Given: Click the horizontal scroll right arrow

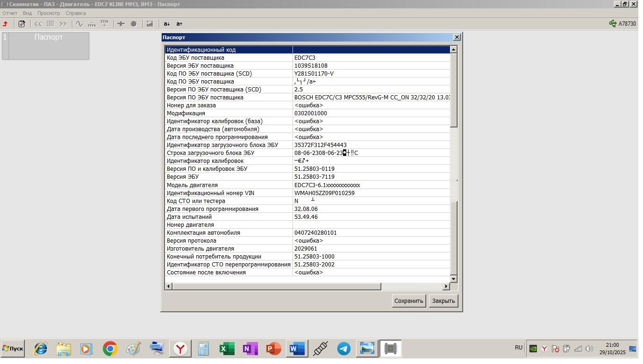Looking at the screenshot, I should click(x=446, y=286).
